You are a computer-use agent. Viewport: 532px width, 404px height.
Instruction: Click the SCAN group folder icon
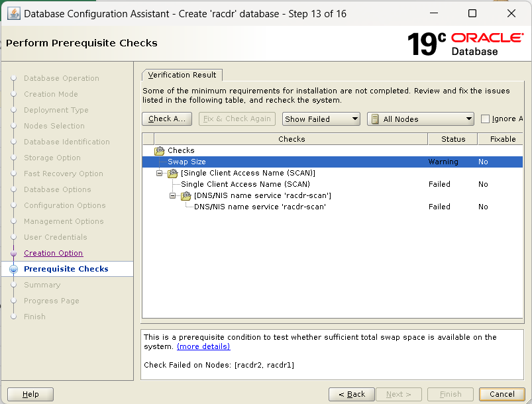coord(173,174)
